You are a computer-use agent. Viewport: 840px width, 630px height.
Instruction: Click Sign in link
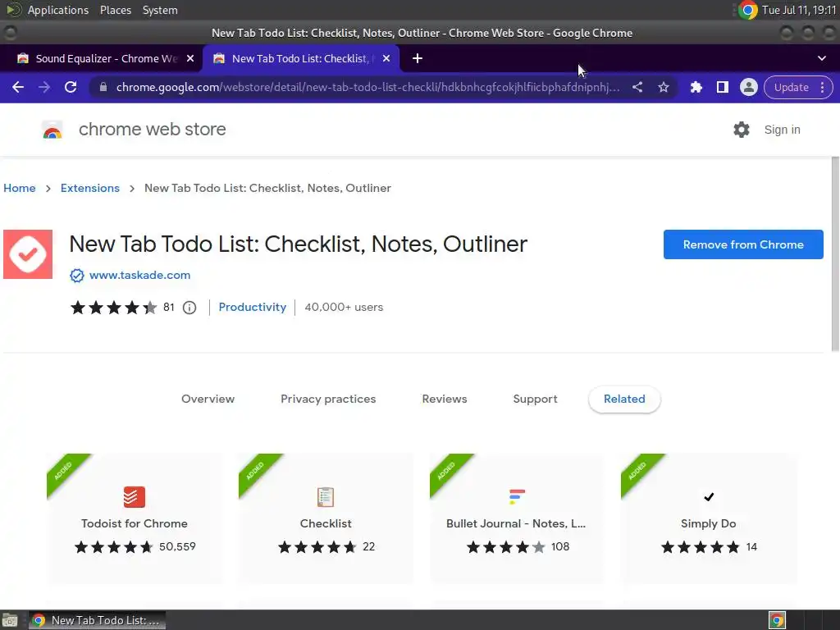coord(782,130)
